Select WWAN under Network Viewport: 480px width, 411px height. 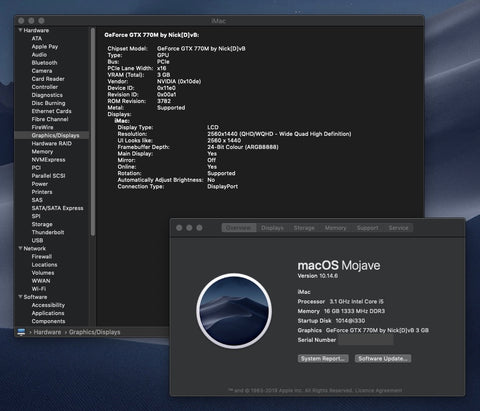(41, 281)
